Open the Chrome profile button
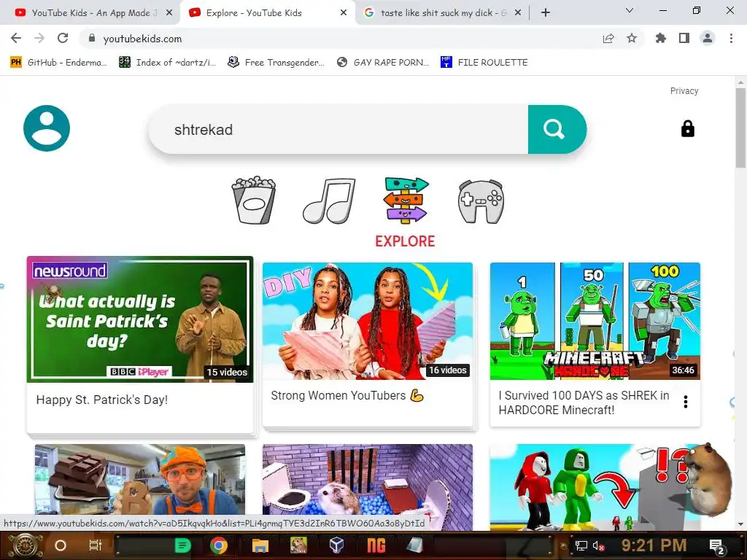This screenshot has height=560, width=747. pyautogui.click(x=708, y=38)
